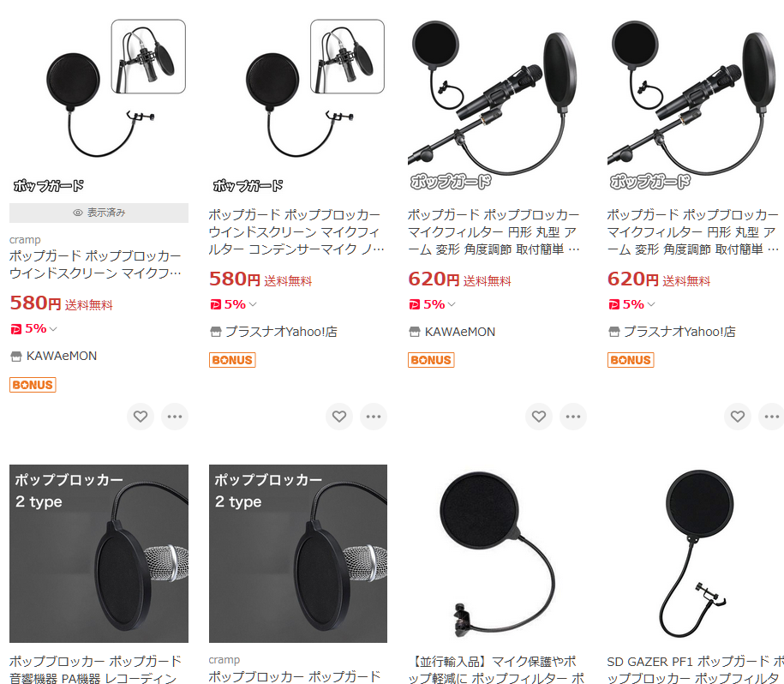Expand PayPay 5% chevron on second product

pos(253,304)
